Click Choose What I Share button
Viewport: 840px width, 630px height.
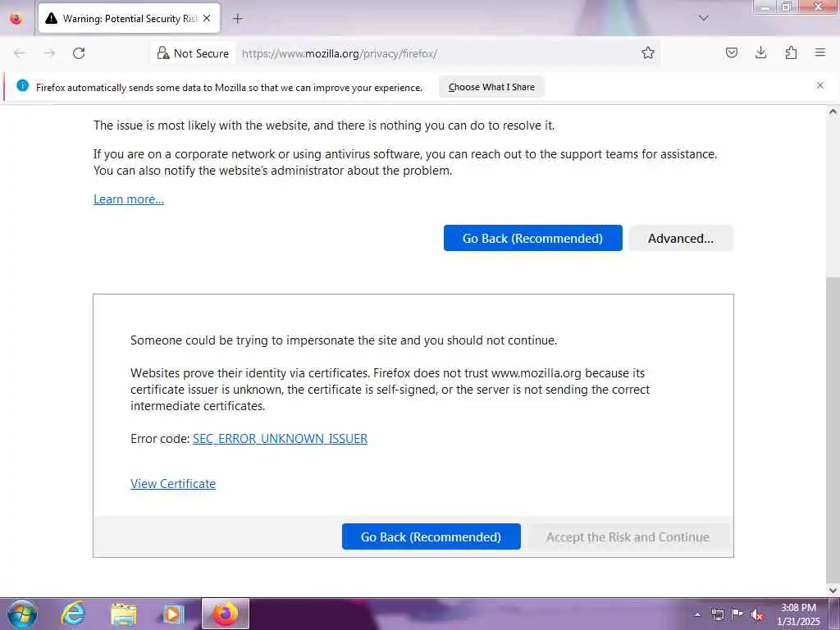click(x=491, y=87)
